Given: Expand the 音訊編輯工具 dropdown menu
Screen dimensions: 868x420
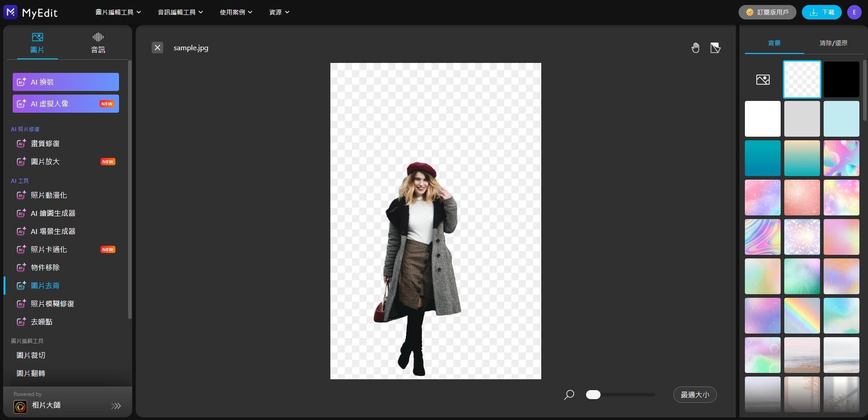Looking at the screenshot, I should (x=180, y=12).
